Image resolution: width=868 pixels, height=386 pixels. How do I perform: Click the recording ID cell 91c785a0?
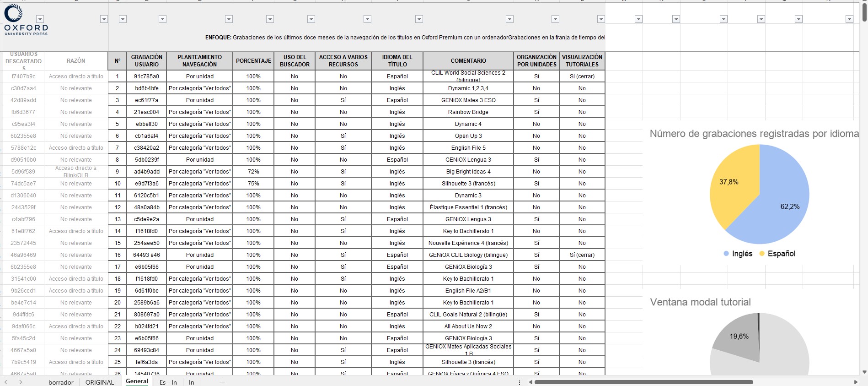(x=147, y=76)
